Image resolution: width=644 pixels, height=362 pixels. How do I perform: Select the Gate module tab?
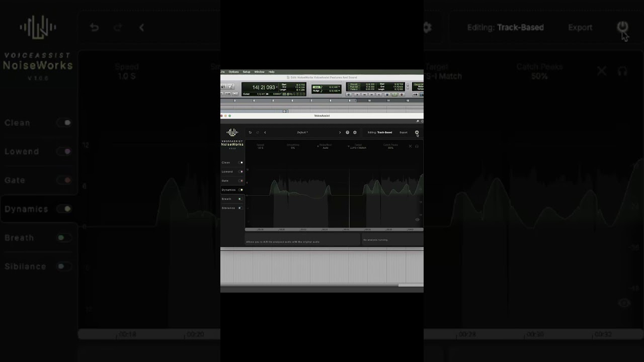pyautogui.click(x=225, y=180)
